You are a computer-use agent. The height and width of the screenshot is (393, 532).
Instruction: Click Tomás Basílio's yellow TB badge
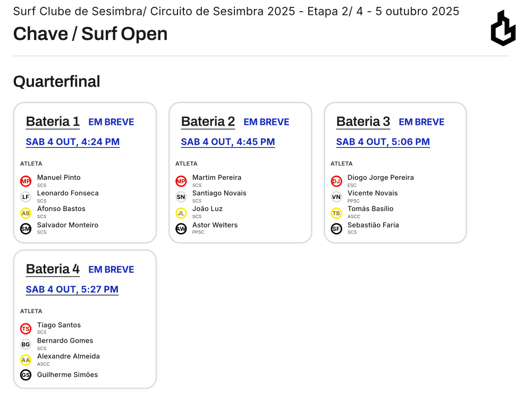(336, 213)
